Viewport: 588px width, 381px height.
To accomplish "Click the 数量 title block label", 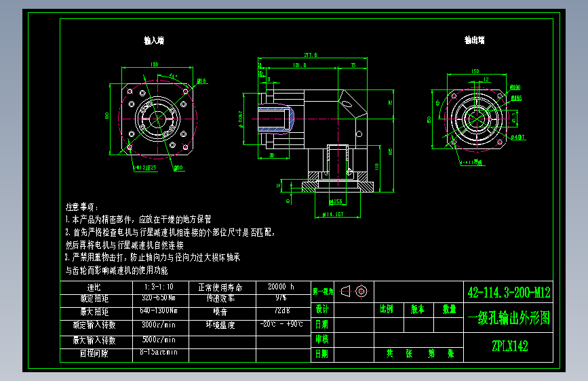I will tap(449, 309).
